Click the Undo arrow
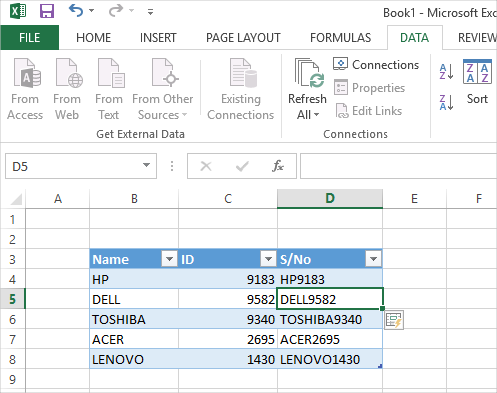The width and height of the screenshot is (497, 393). point(76,11)
